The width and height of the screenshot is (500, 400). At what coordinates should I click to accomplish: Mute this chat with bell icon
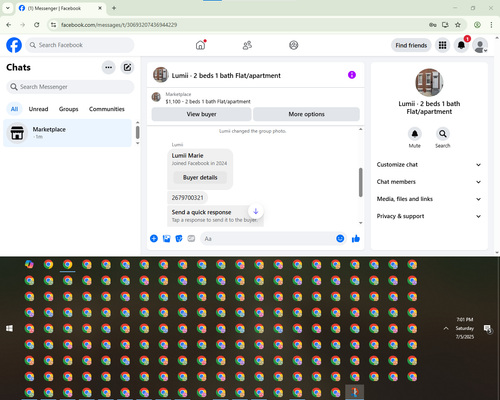pos(415,134)
